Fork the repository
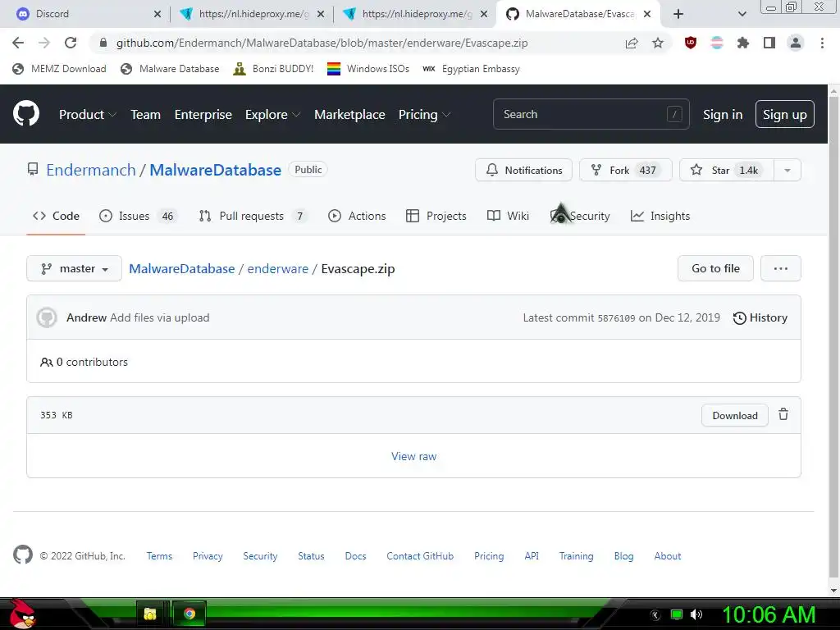840x630 pixels. [x=625, y=171]
